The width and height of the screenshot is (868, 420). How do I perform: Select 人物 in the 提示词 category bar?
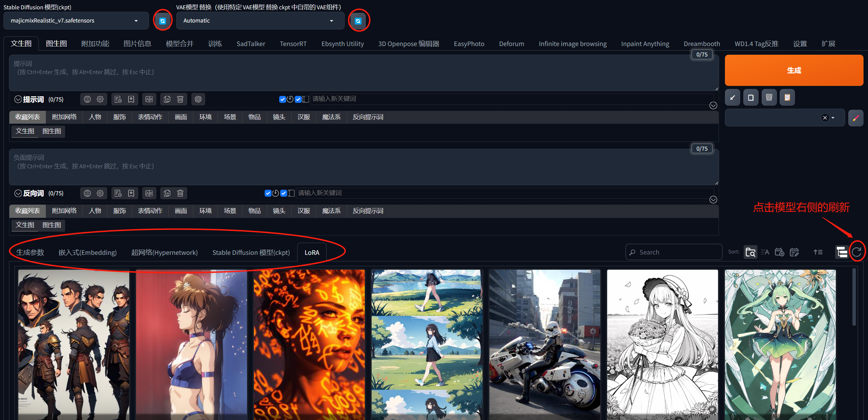pos(95,117)
